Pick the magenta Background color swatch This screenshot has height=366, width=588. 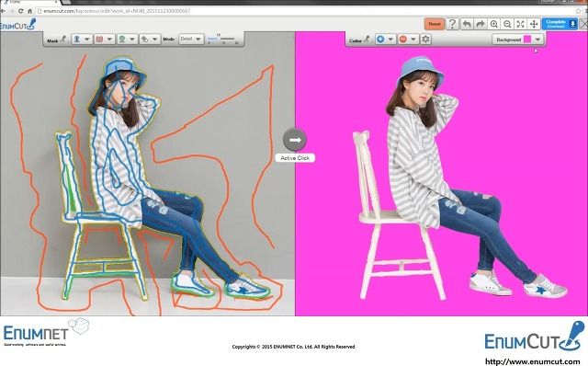[527, 40]
